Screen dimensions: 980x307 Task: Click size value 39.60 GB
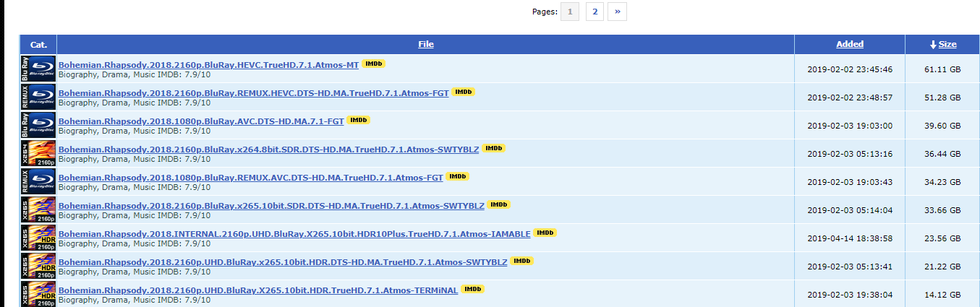tap(943, 126)
